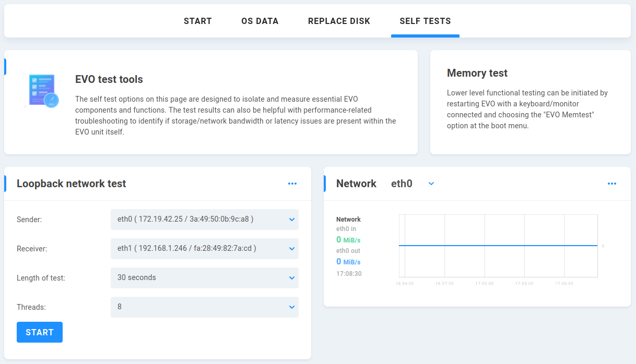Switch to the OS DATA tab
Image resolution: width=636 pixels, height=364 pixels.
tap(260, 21)
